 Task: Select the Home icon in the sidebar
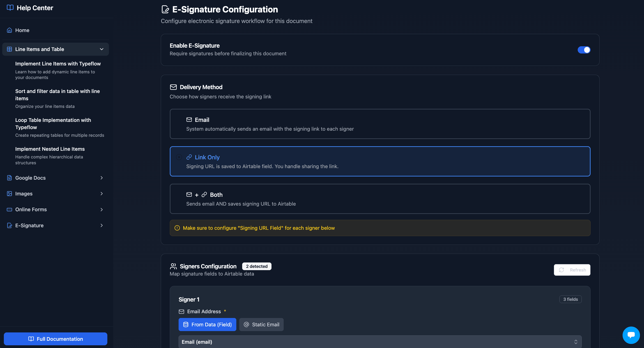pos(9,30)
